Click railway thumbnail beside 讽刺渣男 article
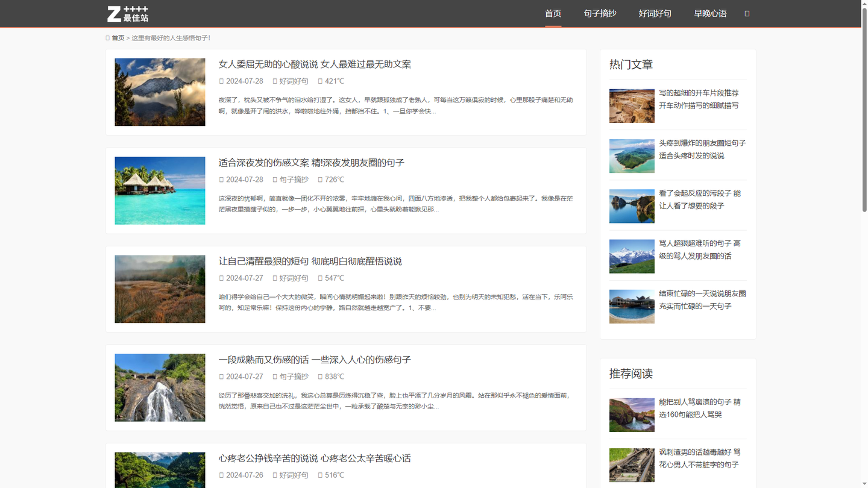This screenshot has width=868, height=488. pyautogui.click(x=632, y=465)
